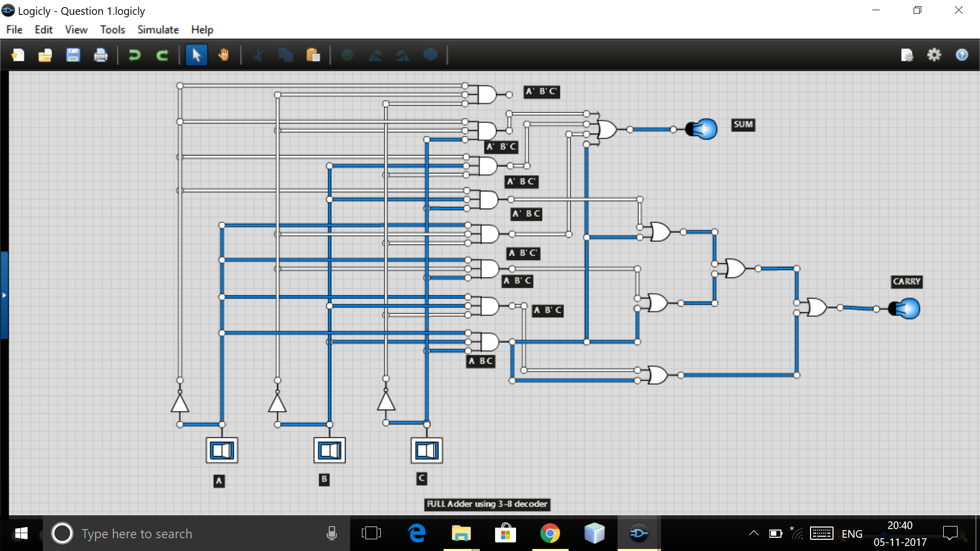
Task: Toggle input switch B
Action: tap(330, 450)
